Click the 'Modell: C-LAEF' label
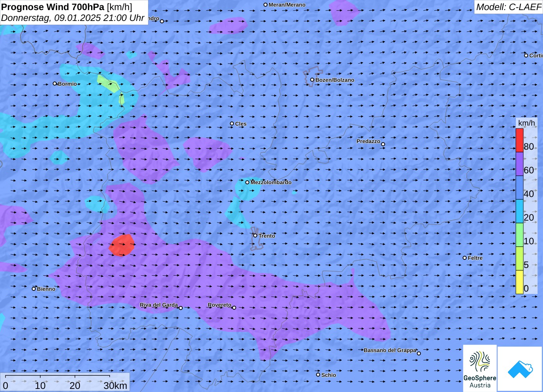This screenshot has height=392, width=543. [x=508, y=7]
